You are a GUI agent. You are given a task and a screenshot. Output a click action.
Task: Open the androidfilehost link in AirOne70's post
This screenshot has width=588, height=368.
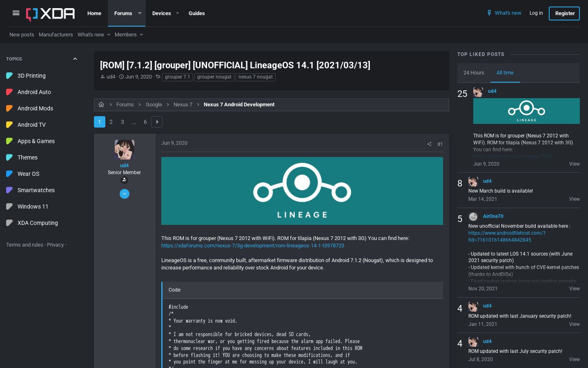[x=507, y=236]
